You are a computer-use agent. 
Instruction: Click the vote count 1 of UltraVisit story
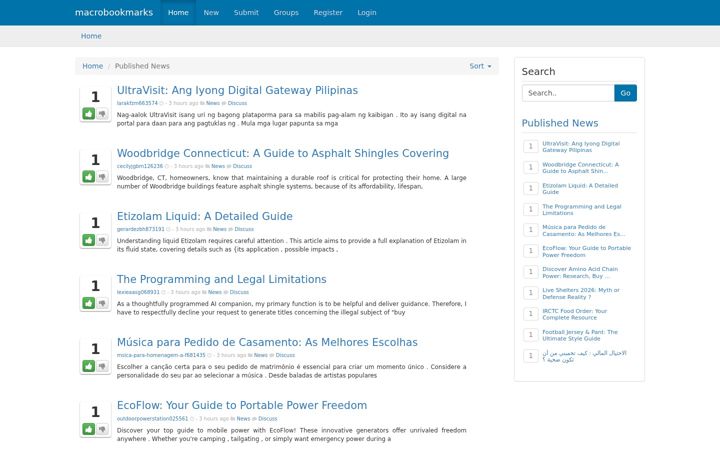(x=95, y=97)
